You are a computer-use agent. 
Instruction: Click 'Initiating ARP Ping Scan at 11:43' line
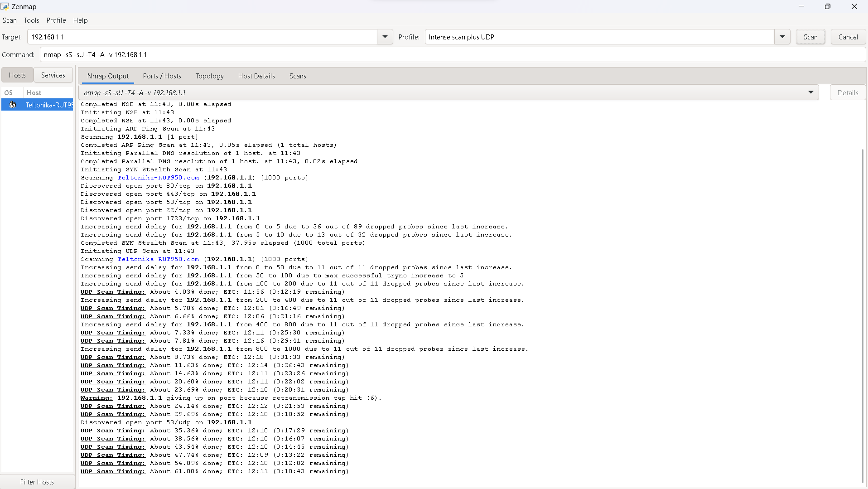148,129
